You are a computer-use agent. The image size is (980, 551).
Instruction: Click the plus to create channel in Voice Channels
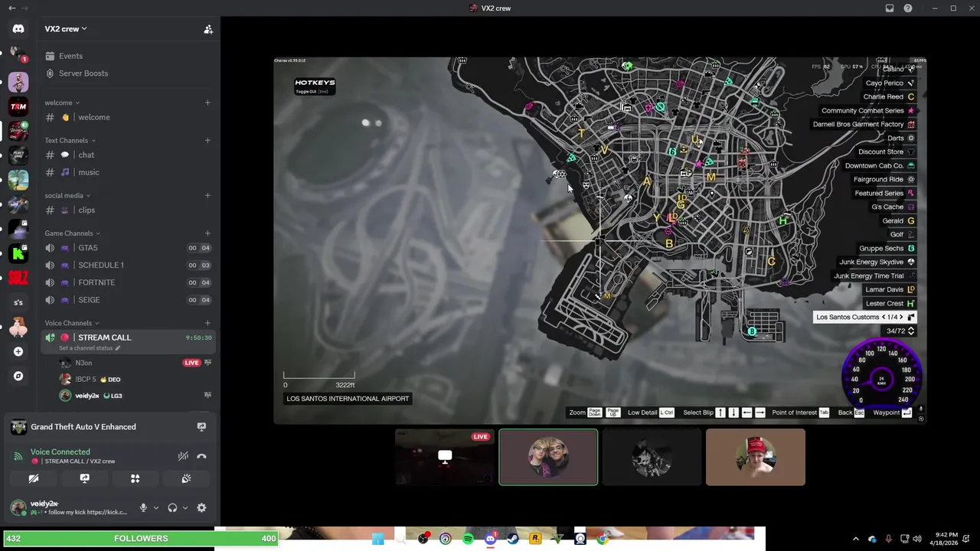pos(207,323)
